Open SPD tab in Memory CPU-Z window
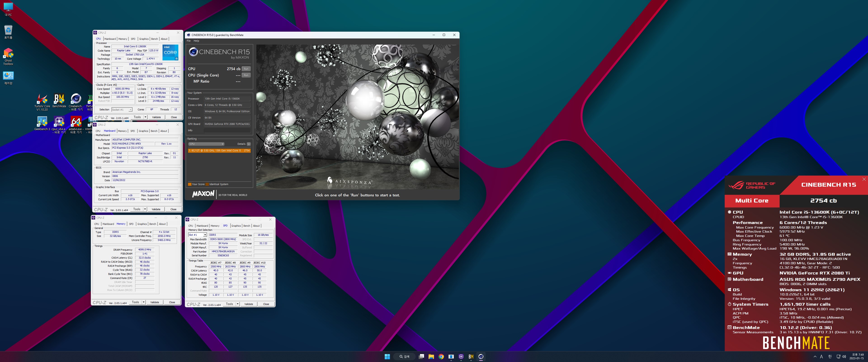The image size is (868, 362). pos(131,224)
